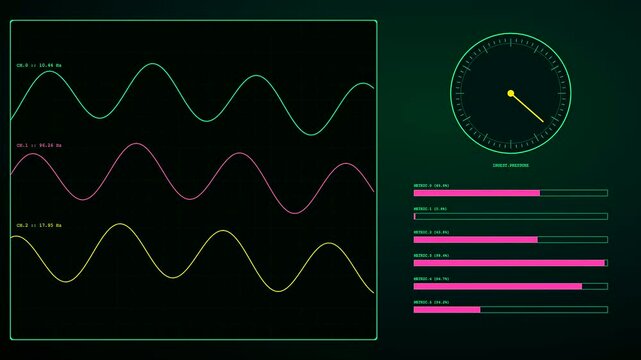The height and width of the screenshot is (360, 641).
Task: Click the METRIC.3 progress bar
Action: (511, 263)
